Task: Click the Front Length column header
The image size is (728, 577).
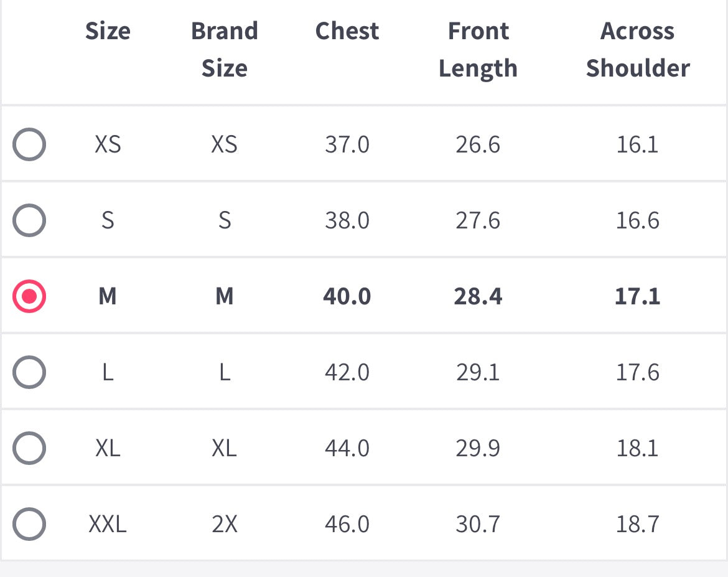Action: pos(478,49)
